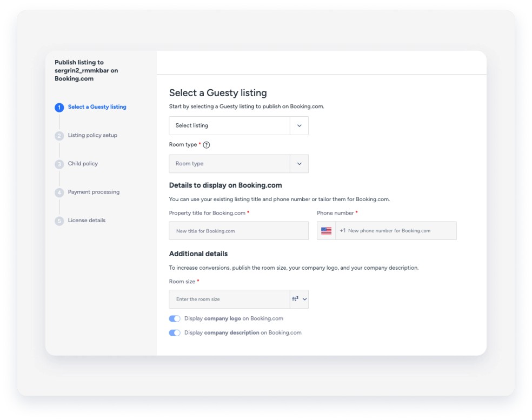This screenshot has height=420, width=532.
Task: Focus the phone number input field
Action: 396,231
